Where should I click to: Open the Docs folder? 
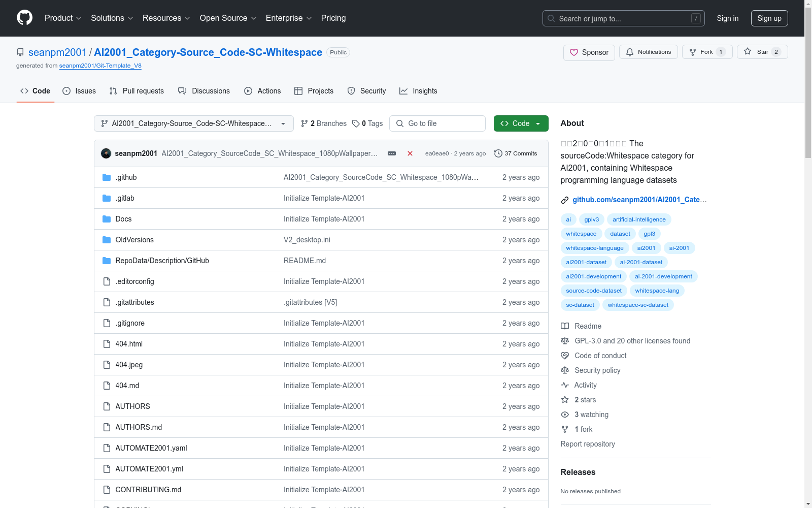click(123, 219)
